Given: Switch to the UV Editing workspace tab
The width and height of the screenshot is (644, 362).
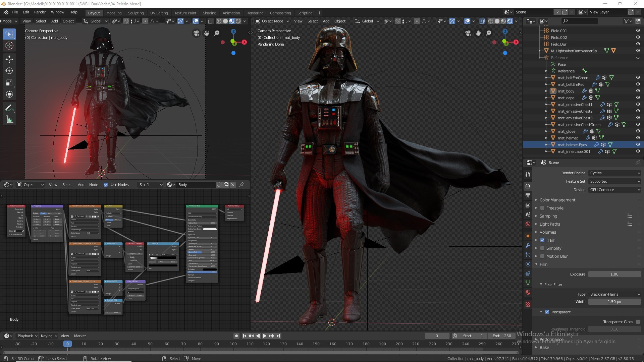Looking at the screenshot, I should 159,13.
